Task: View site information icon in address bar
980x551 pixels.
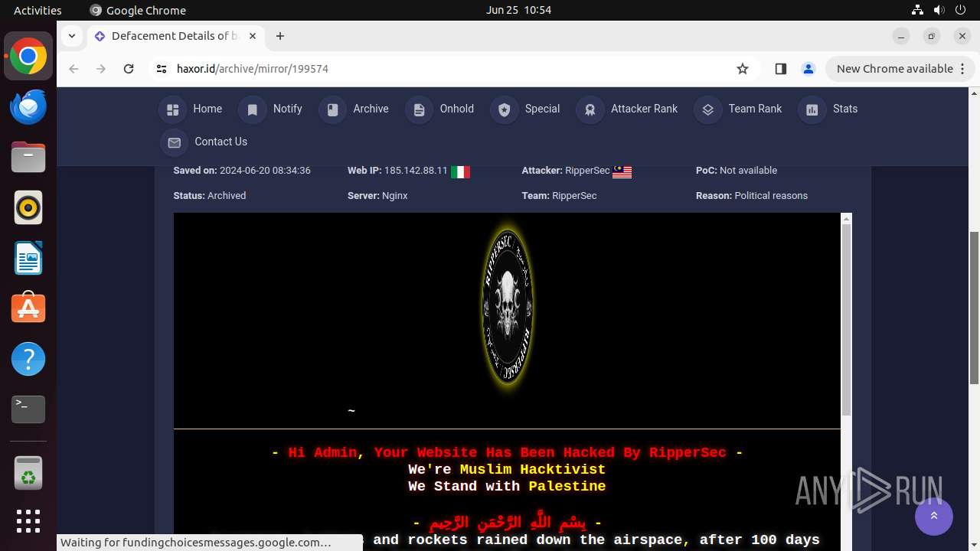Action: click(162, 69)
